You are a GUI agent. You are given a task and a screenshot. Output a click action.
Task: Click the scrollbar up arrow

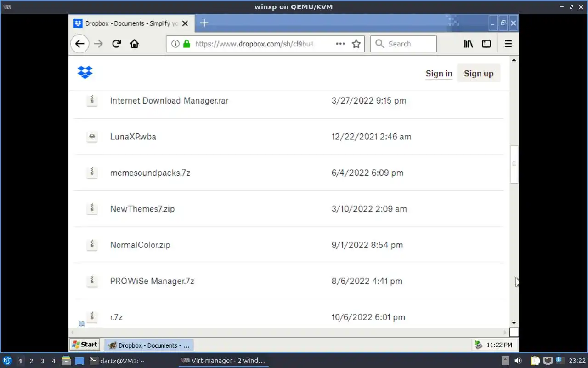tap(514, 60)
